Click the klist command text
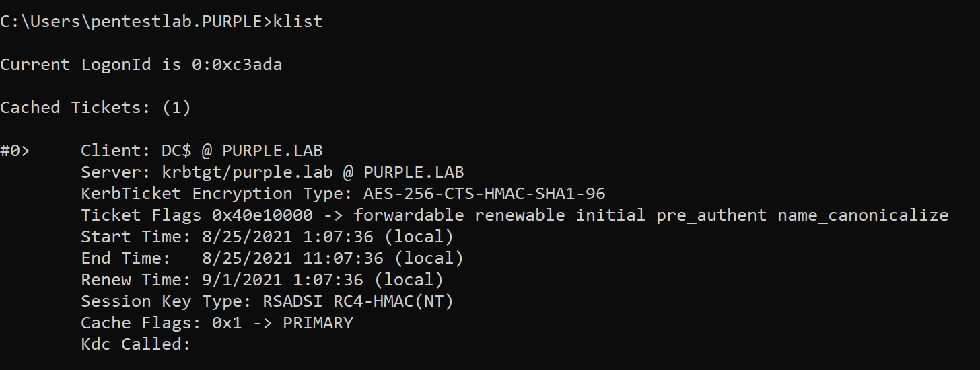 pos(297,22)
